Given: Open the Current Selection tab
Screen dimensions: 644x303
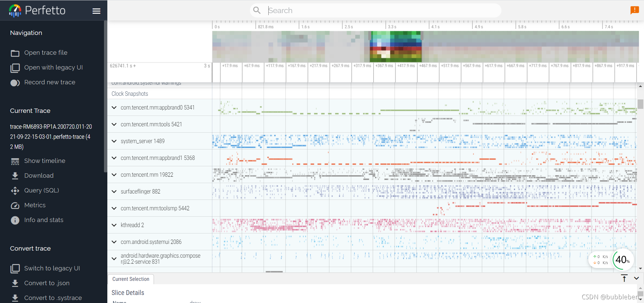Looking at the screenshot, I should pyautogui.click(x=131, y=279).
